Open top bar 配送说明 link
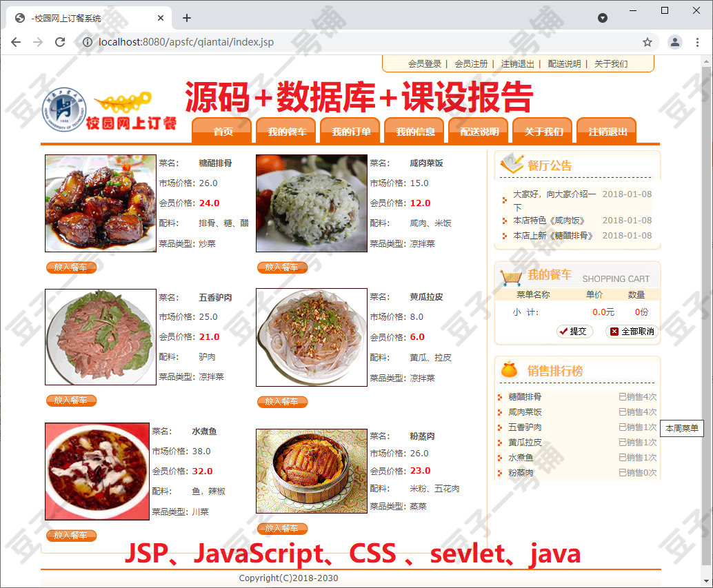The image size is (713, 588). click(x=564, y=63)
